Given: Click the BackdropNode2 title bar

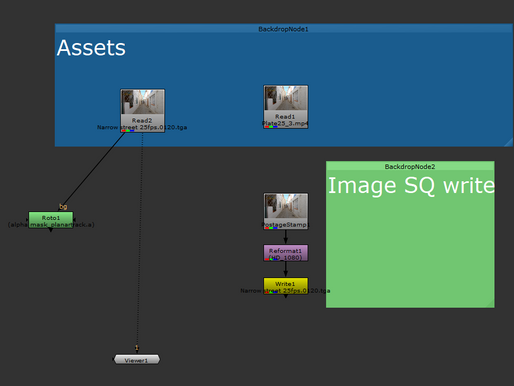Looking at the screenshot, I should click(x=410, y=166).
